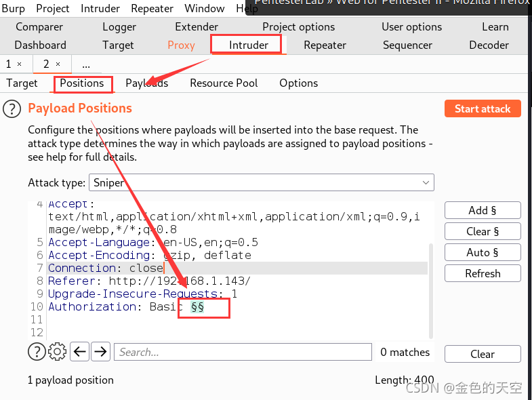The image size is (532, 400).
Task: Add a new attack tab via ellipsis
Action: pyautogui.click(x=86, y=64)
